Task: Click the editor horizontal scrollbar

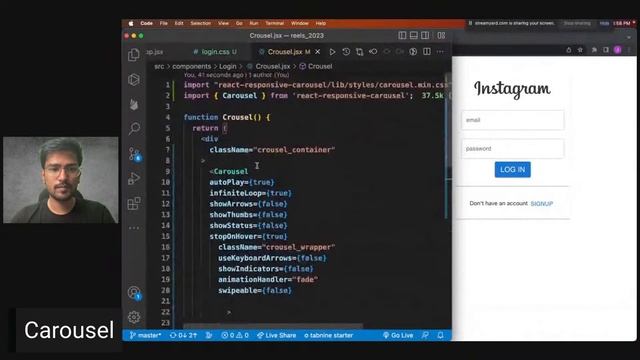Action: click(x=273, y=326)
